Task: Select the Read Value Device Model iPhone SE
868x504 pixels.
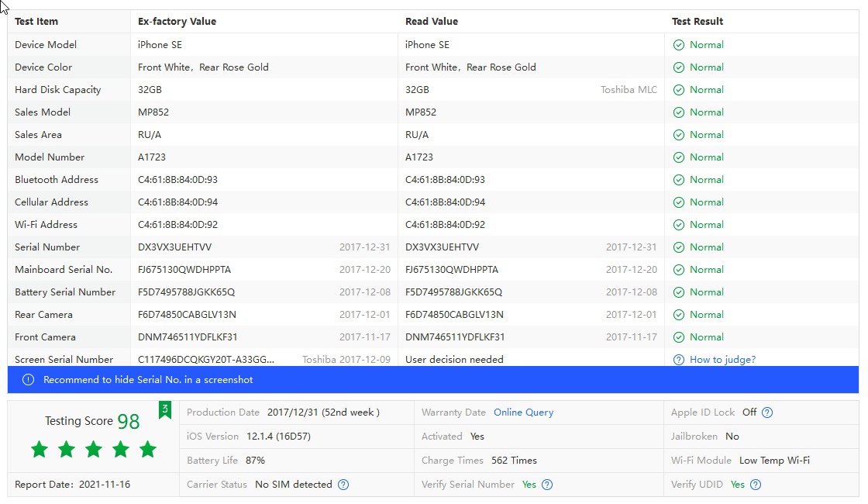Action: tap(427, 45)
